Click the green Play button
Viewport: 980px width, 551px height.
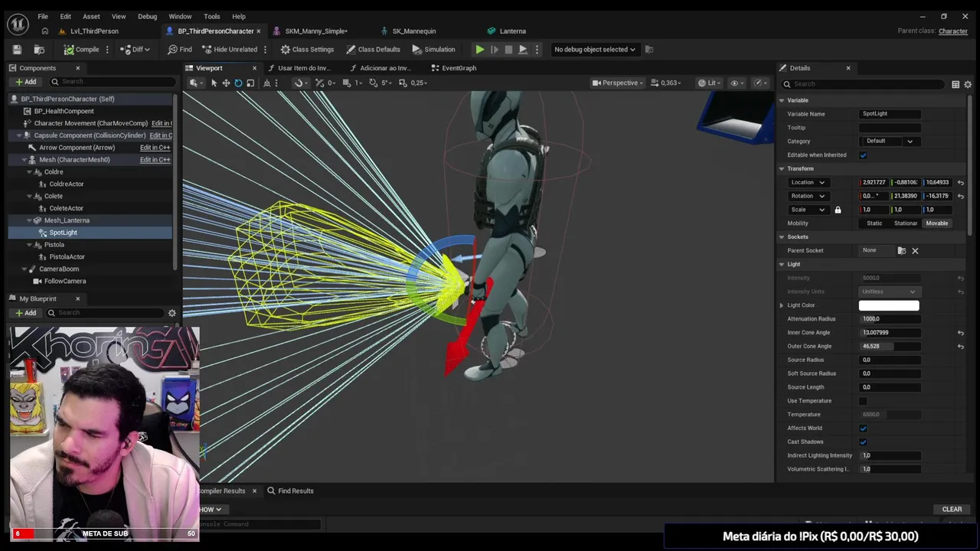tap(480, 49)
